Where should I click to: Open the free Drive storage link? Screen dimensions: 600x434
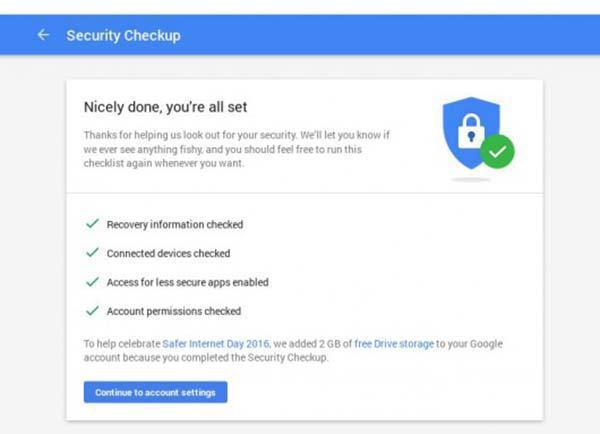394,344
